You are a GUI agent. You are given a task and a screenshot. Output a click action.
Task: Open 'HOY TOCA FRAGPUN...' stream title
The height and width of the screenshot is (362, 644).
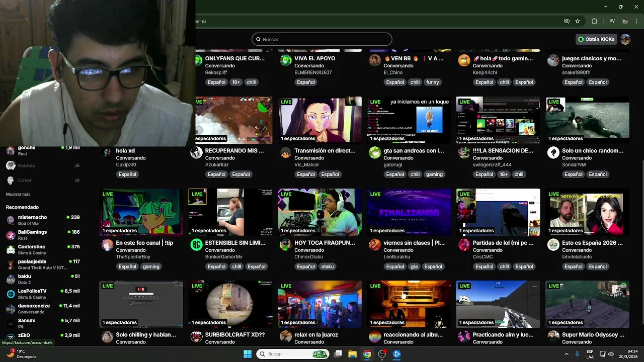[325, 242]
